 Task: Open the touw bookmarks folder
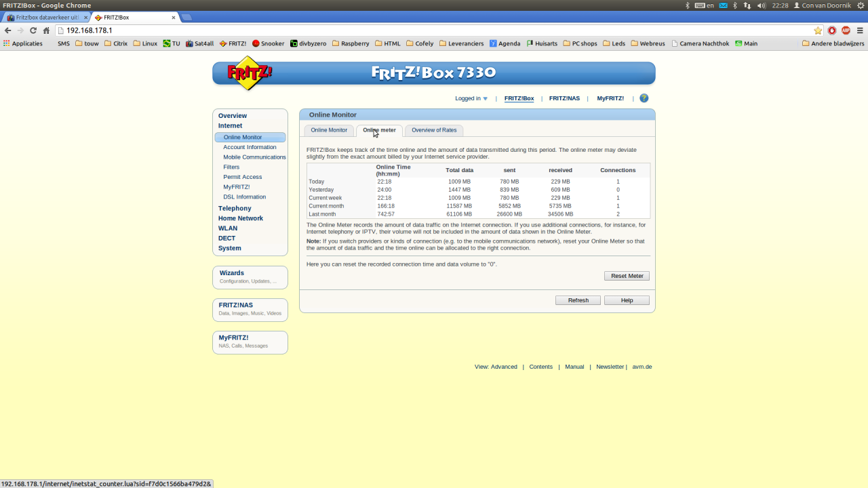(87, 43)
